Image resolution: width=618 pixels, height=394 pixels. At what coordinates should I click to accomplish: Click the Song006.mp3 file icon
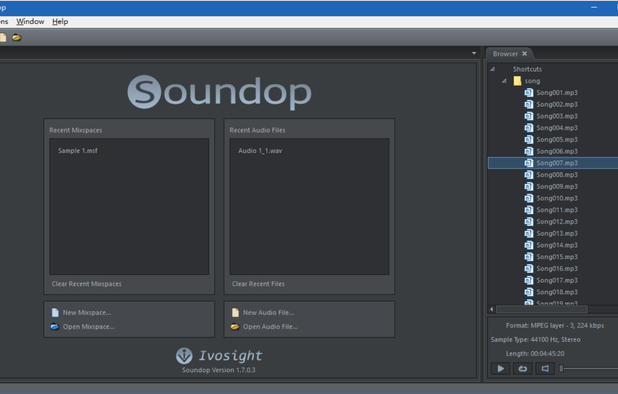tap(529, 151)
